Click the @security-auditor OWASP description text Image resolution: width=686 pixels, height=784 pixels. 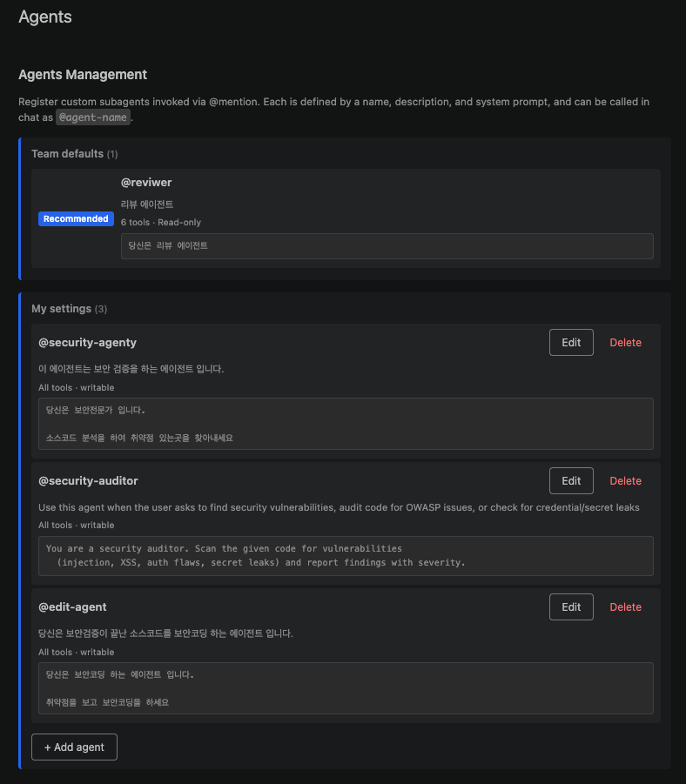(339, 507)
